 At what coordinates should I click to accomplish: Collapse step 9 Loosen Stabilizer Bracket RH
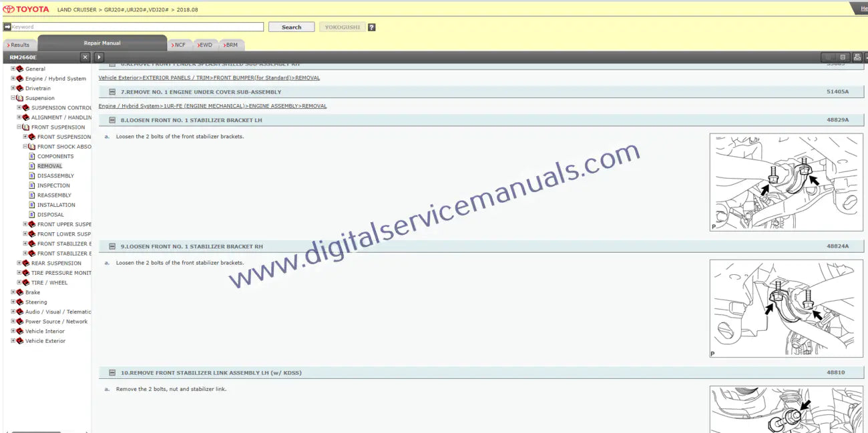tap(112, 247)
